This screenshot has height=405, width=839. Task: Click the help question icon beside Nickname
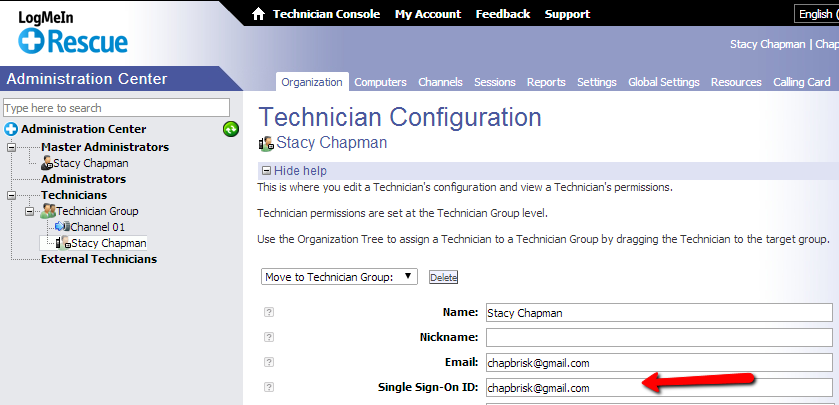click(x=269, y=337)
